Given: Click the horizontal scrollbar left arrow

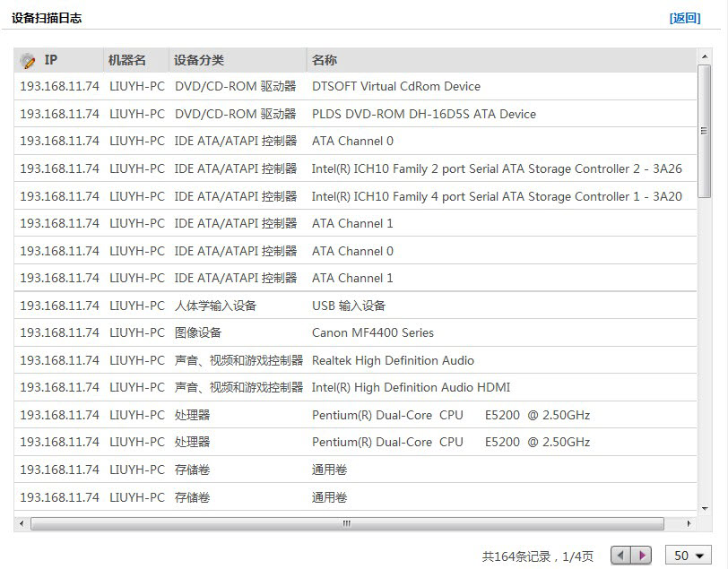Looking at the screenshot, I should (x=21, y=523).
